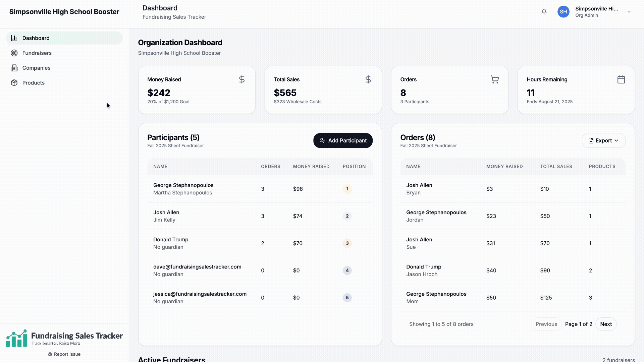Click the calendar icon in Hours Remaining card
This screenshot has width=644, height=362.
[x=621, y=79]
